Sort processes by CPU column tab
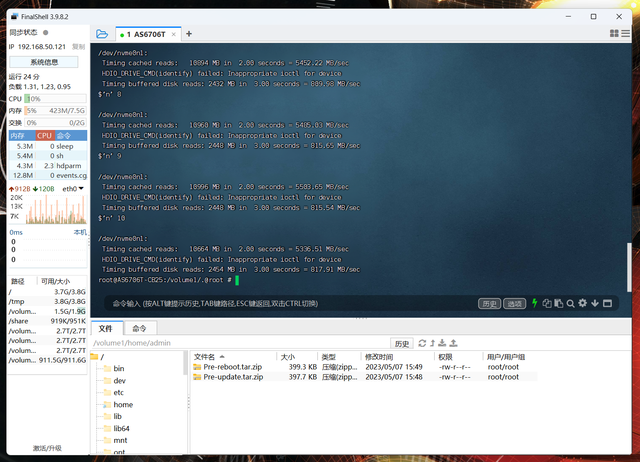 (x=45, y=135)
